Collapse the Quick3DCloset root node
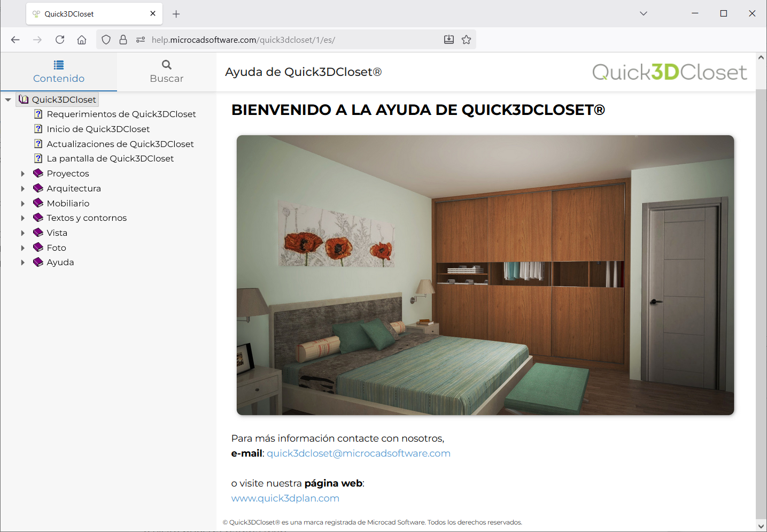 click(x=8, y=99)
